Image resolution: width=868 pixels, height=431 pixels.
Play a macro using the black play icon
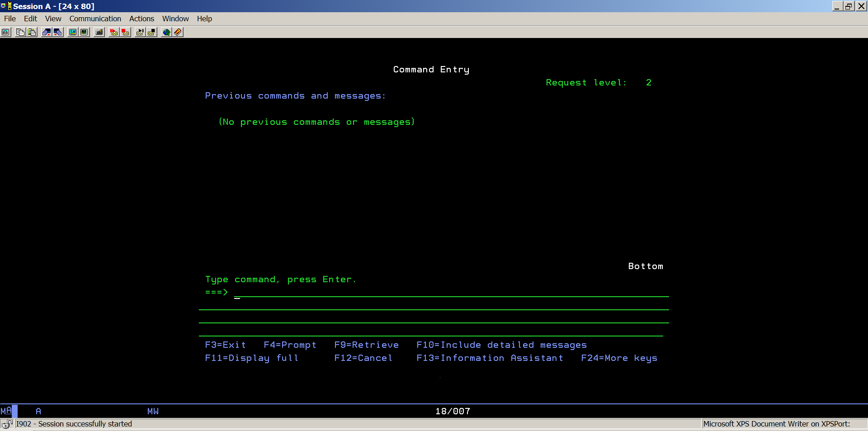(140, 32)
